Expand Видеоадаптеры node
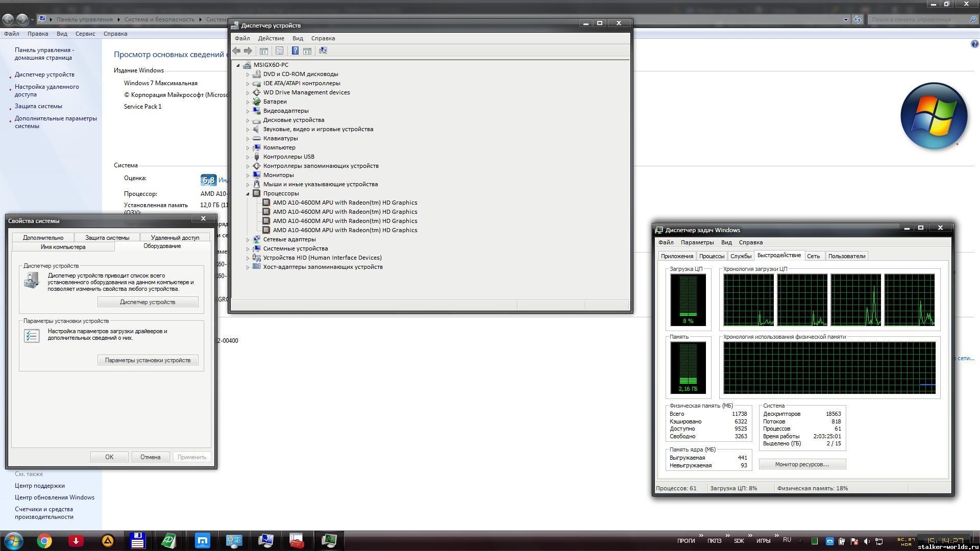Image resolution: width=980 pixels, height=551 pixels. 248,111
